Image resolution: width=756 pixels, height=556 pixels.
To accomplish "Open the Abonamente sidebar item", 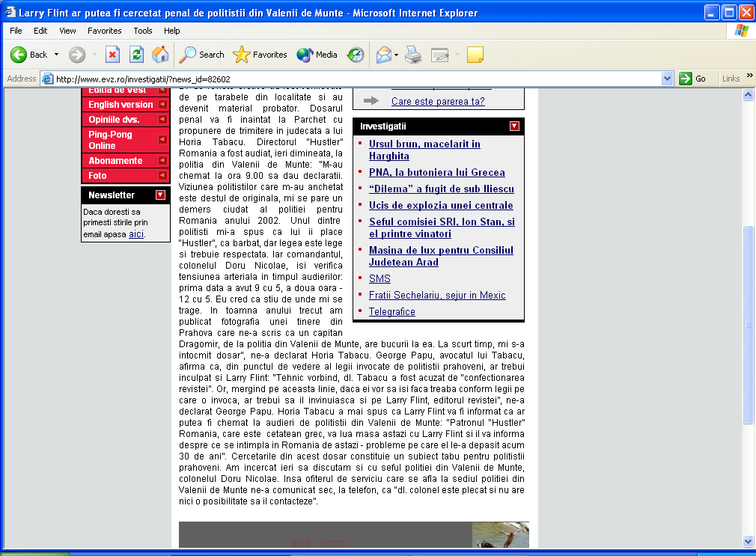I will click(x=115, y=161).
